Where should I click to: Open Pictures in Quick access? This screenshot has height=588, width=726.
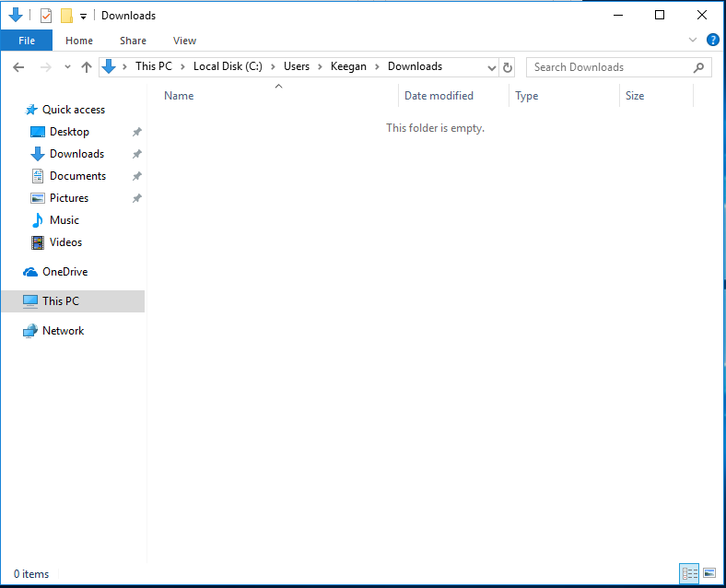click(x=69, y=198)
